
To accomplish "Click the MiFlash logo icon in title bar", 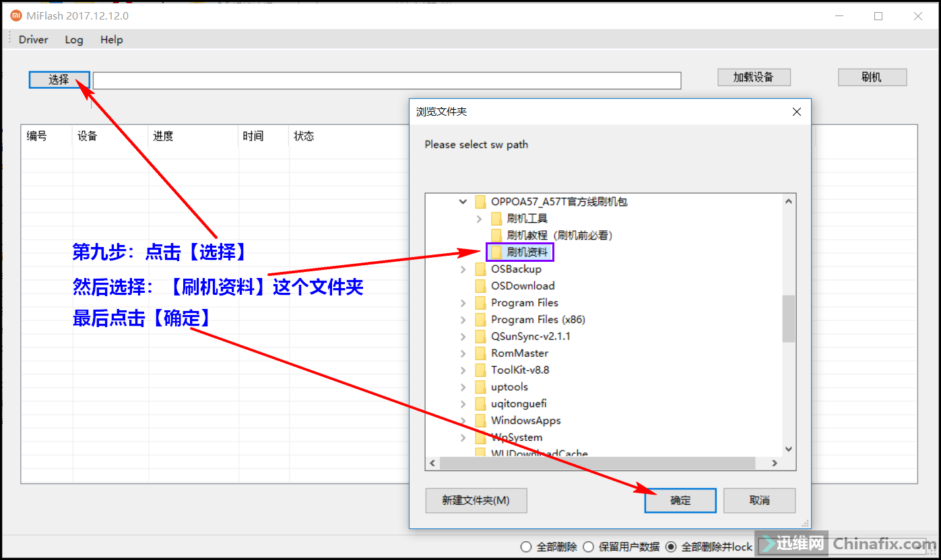I will (15, 15).
